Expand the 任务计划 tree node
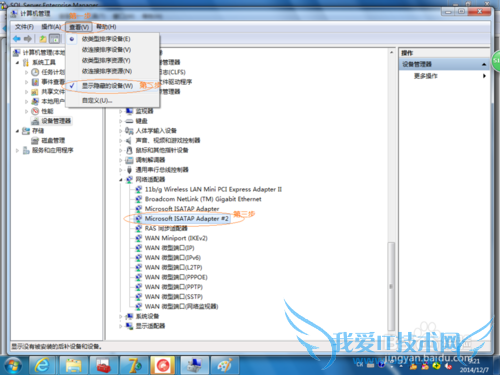 pyautogui.click(x=26, y=72)
